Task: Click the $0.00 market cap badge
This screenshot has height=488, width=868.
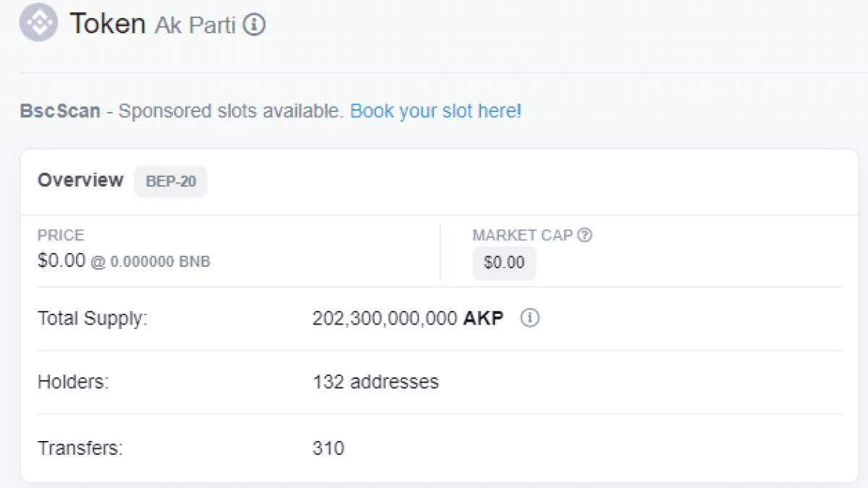Action: (x=504, y=262)
